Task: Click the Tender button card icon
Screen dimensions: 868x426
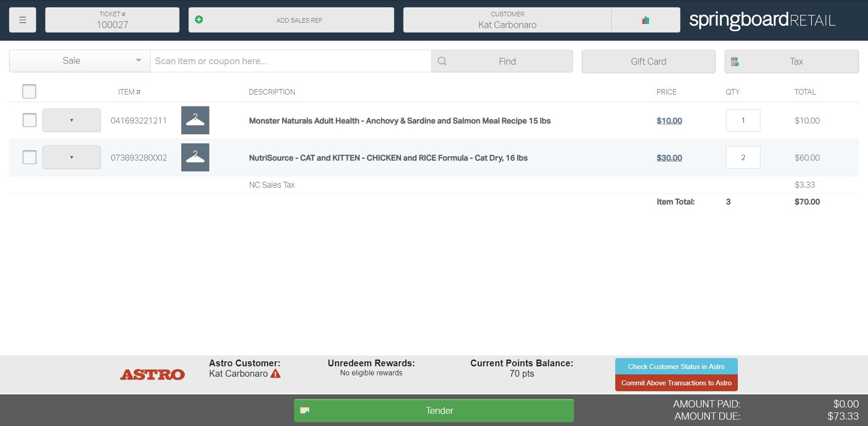Action: tap(305, 411)
